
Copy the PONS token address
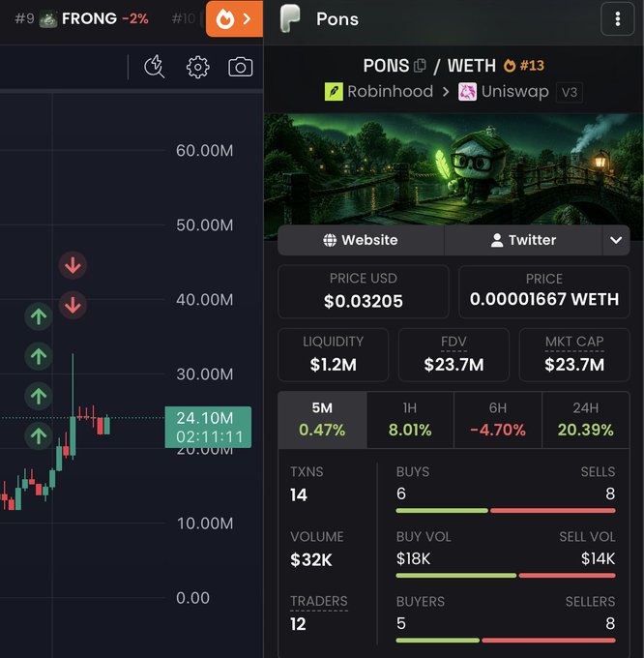pos(420,66)
